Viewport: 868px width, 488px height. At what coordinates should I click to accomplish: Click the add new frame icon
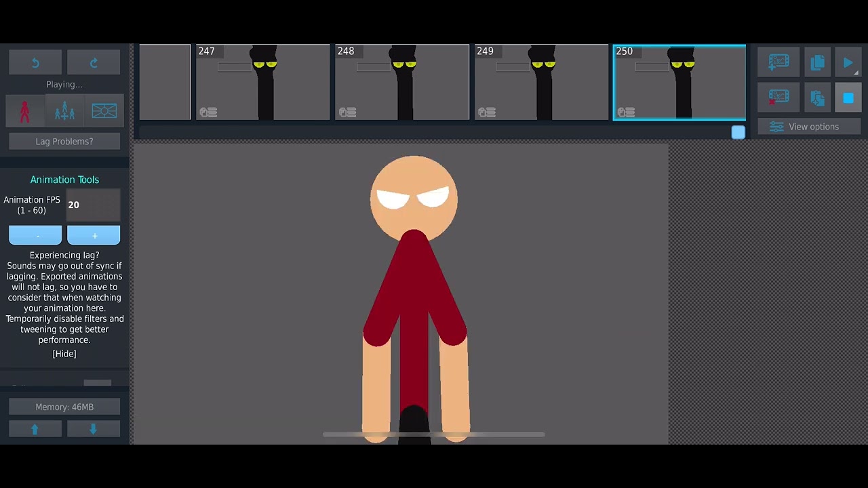(x=778, y=62)
